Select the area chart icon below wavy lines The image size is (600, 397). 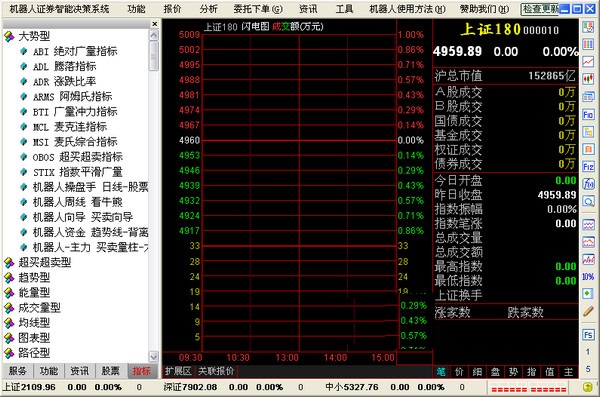point(588,242)
